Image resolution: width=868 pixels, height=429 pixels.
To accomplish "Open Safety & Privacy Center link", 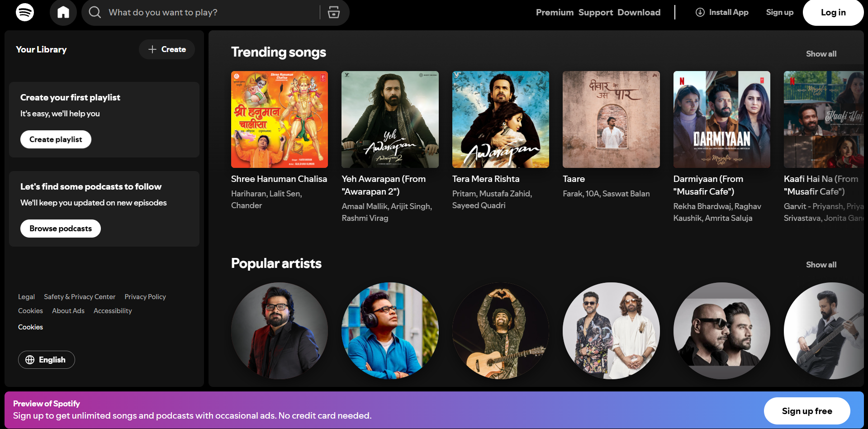I will tap(80, 297).
